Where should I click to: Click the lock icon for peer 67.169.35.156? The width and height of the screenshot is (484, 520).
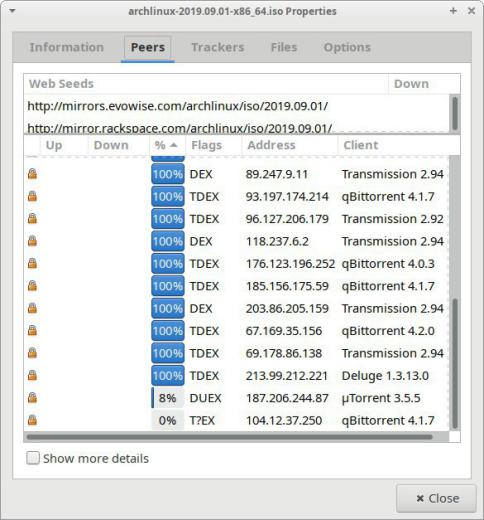tap(32, 331)
